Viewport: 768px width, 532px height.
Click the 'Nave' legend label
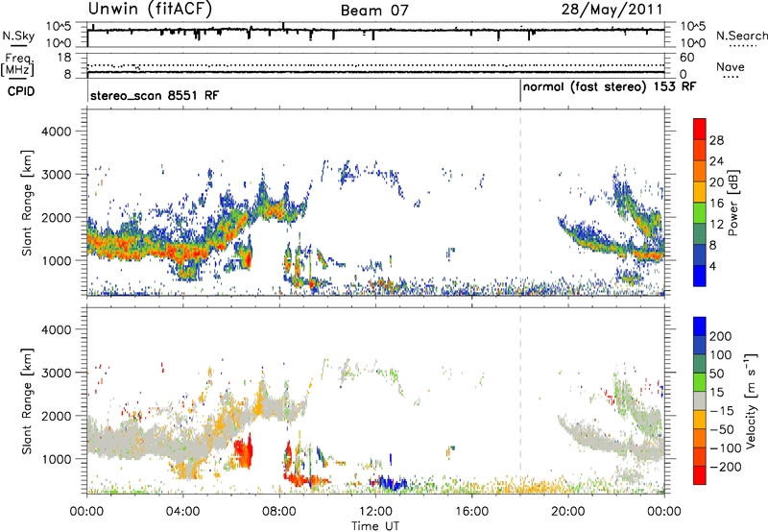point(730,67)
